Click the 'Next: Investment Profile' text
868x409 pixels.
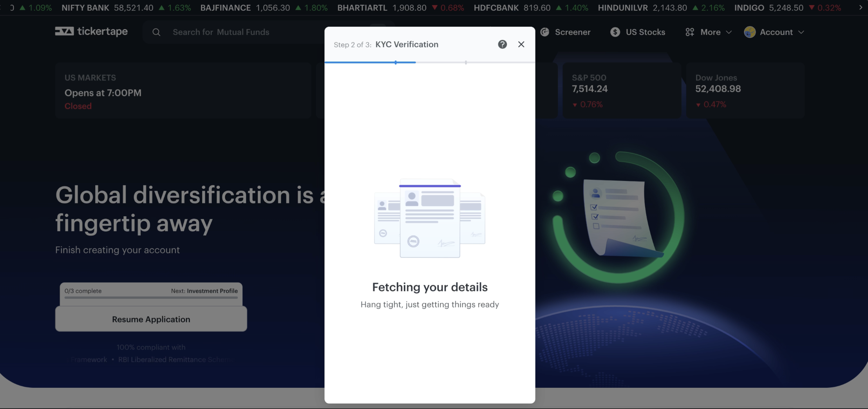coord(204,291)
